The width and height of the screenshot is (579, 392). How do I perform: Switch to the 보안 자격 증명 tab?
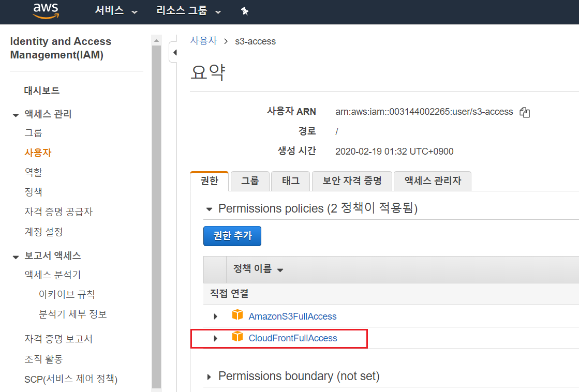click(352, 181)
